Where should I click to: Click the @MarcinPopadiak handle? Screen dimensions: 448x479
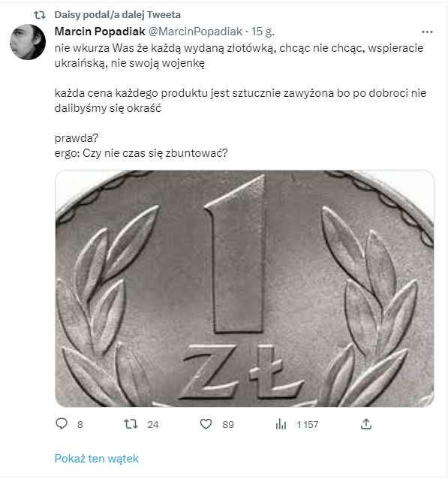[x=195, y=32]
